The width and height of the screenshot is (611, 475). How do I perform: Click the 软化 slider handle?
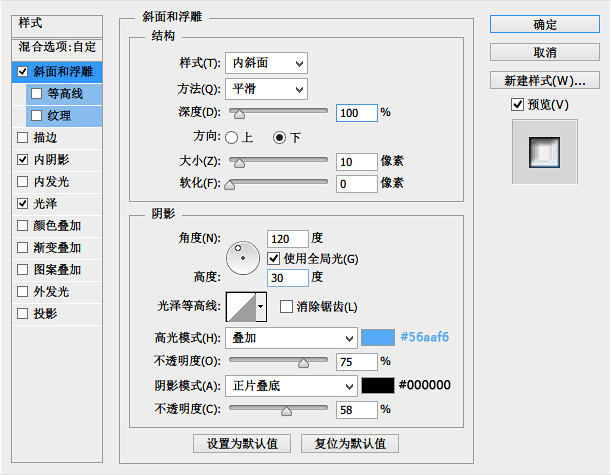click(x=230, y=185)
